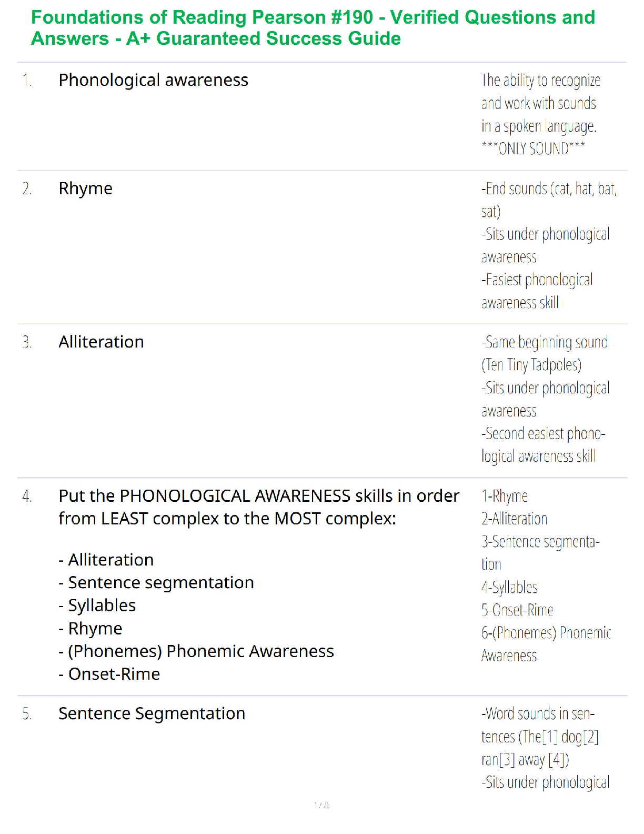Select the 'Alliteration' term heading in row 3
Screen dimensions: 644x834
[101, 342]
